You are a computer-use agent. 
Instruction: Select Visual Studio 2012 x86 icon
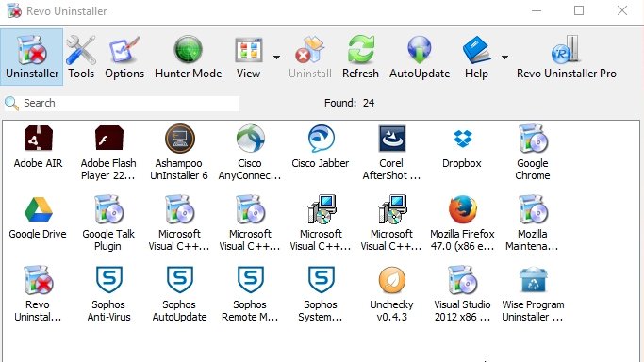pyautogui.click(x=462, y=280)
